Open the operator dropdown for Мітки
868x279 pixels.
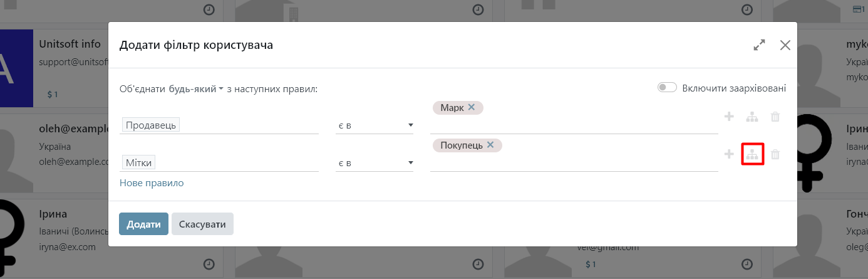click(x=375, y=163)
